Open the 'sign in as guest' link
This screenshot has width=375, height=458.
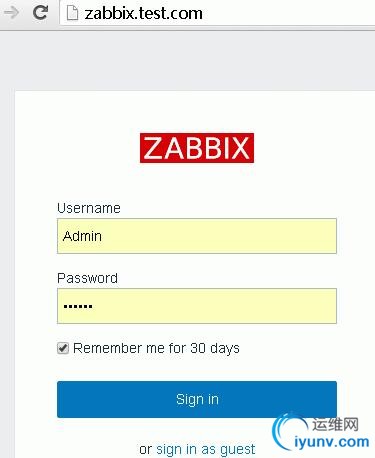pyautogui.click(x=206, y=449)
